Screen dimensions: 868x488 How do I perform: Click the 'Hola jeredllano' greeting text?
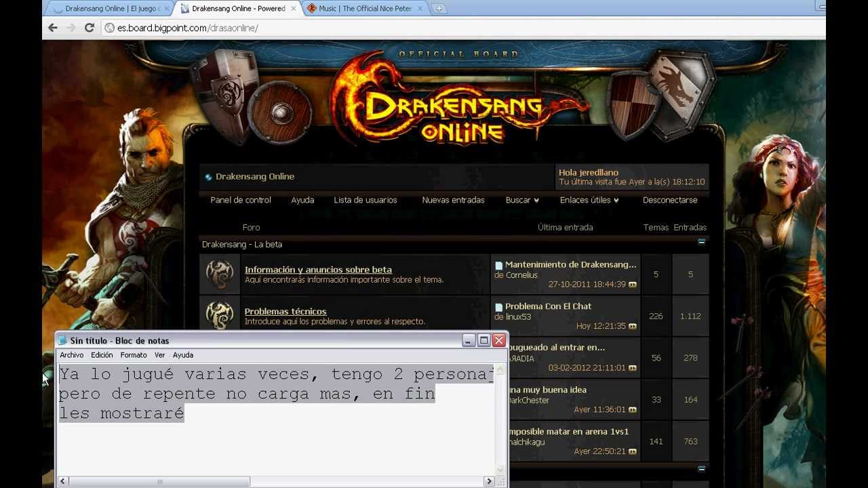point(589,173)
